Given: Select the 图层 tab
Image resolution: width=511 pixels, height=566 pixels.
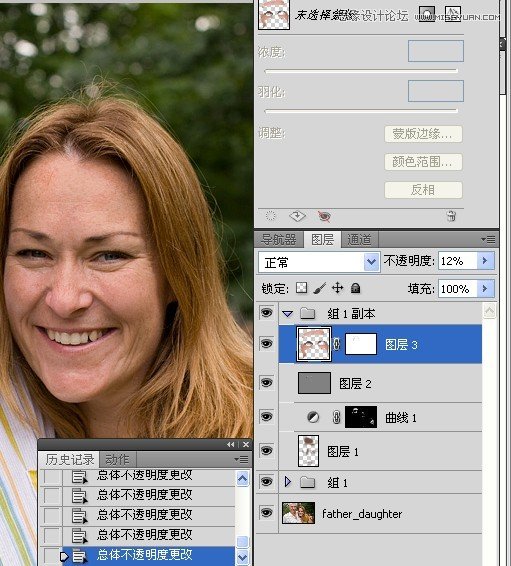Looking at the screenshot, I should 322,239.
